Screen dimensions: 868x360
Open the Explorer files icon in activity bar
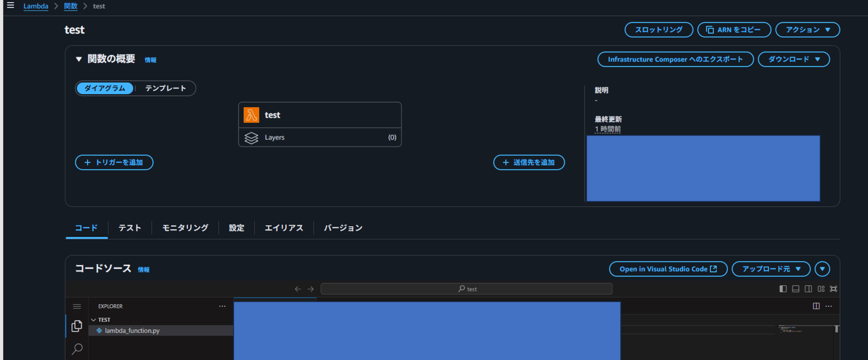(77, 326)
